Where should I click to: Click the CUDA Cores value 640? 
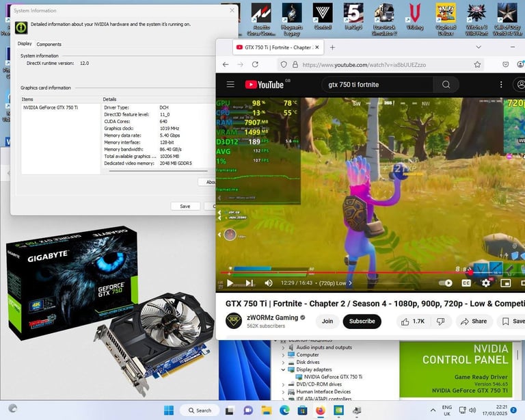[163, 121]
